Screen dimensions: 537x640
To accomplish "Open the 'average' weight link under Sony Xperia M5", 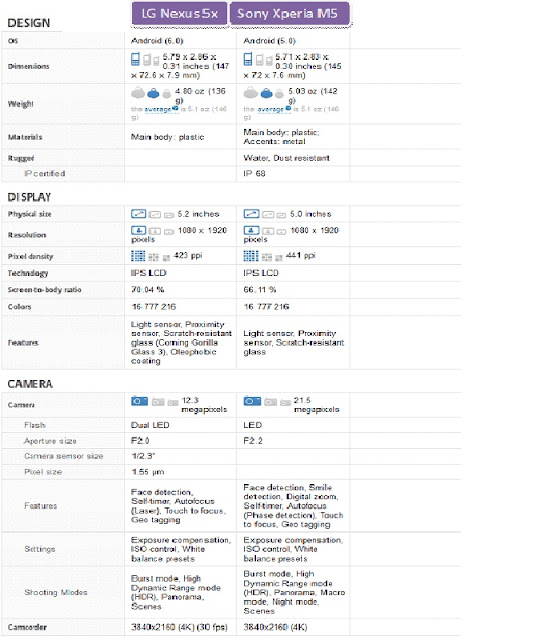I will click(x=271, y=109).
